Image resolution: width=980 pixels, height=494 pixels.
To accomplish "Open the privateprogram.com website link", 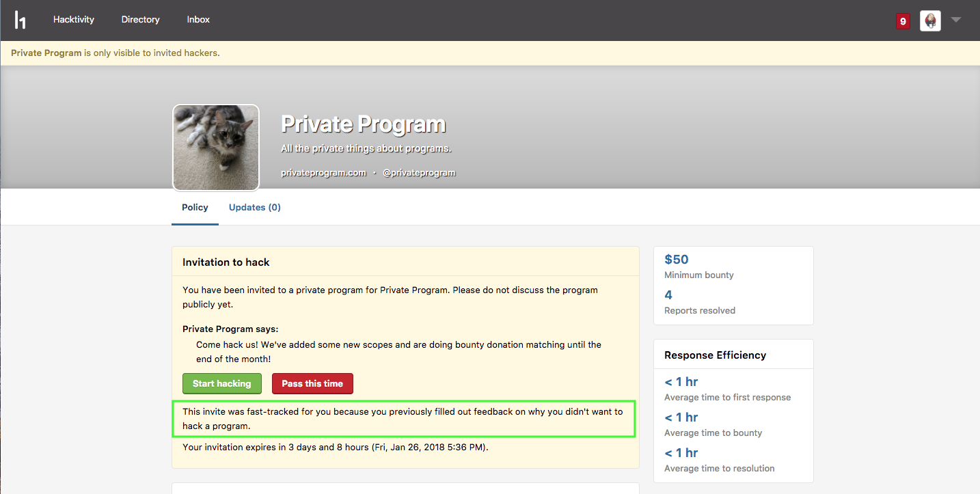I will tap(323, 173).
